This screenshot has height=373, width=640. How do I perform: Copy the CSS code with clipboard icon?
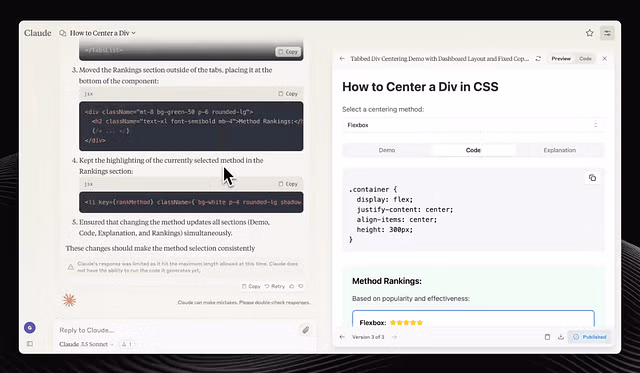coord(592,178)
